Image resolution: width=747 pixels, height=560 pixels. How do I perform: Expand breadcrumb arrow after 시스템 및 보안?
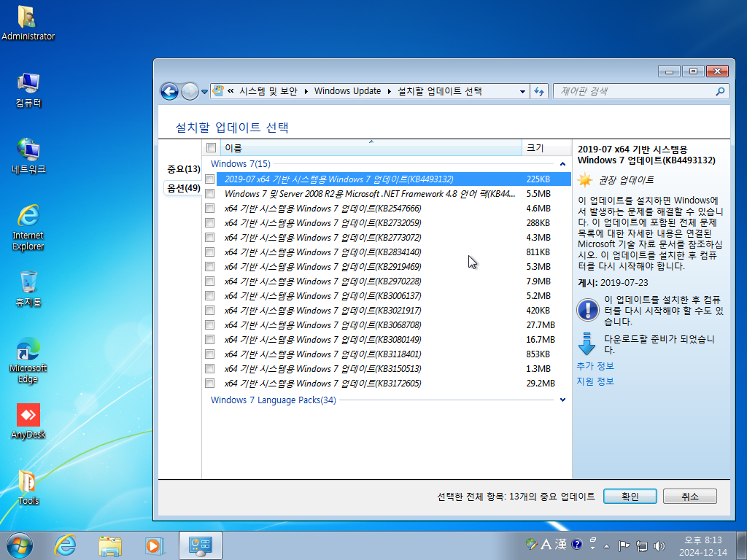(306, 91)
